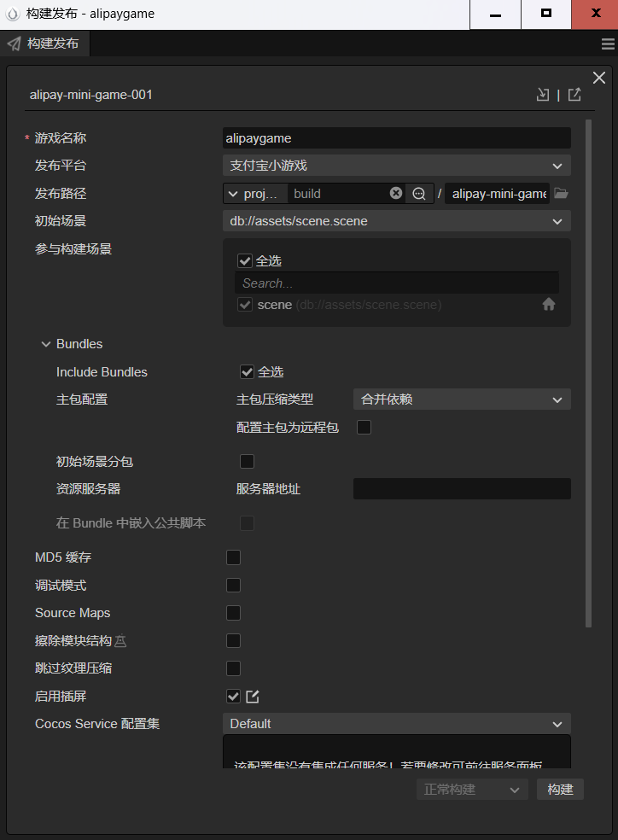Select the 构建发布 tab

tap(45, 44)
